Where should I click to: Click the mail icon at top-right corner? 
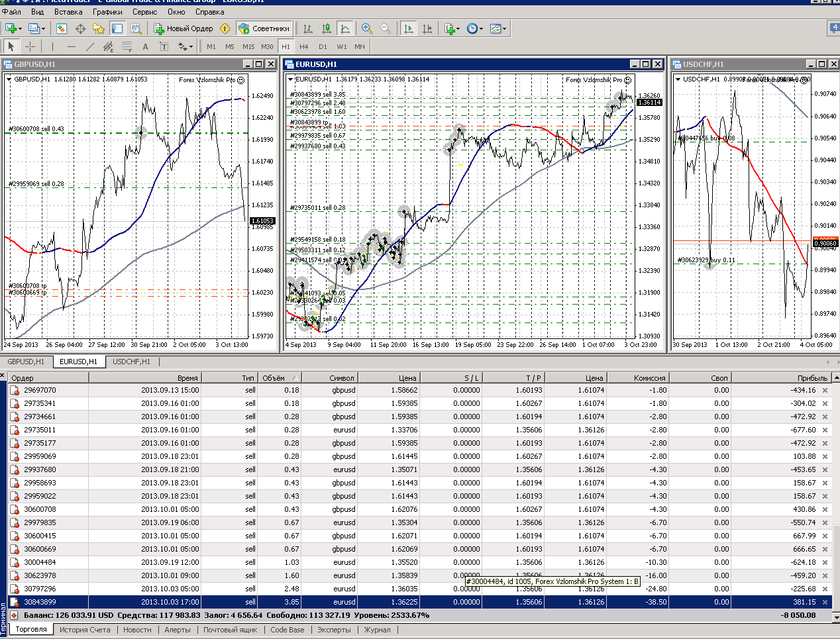[x=834, y=28]
